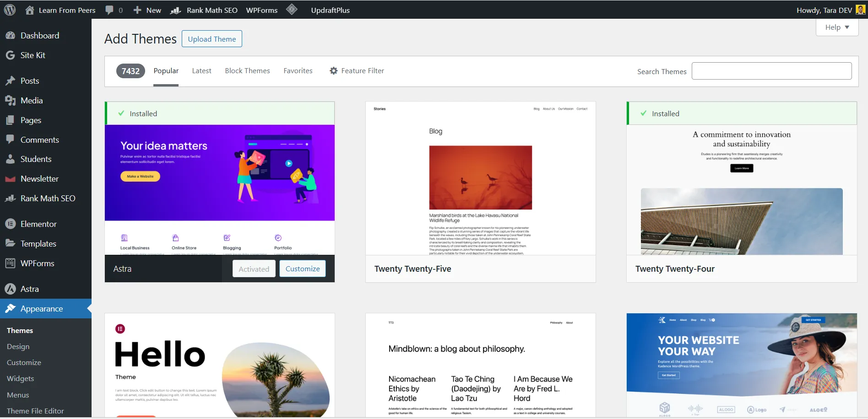Focus the Search Themes input field
This screenshot has height=419, width=868.
coord(771,71)
